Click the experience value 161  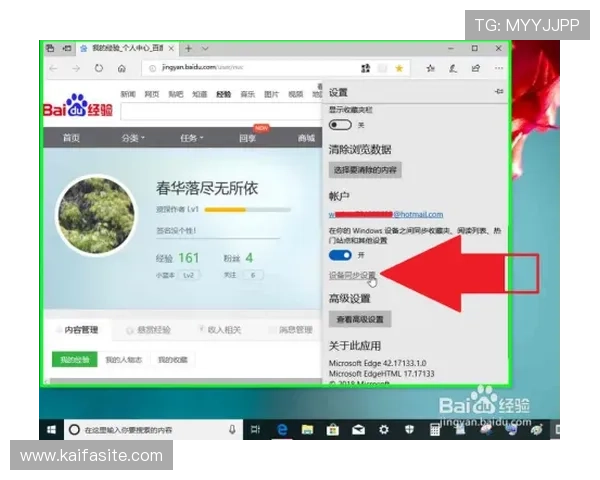coord(189,258)
